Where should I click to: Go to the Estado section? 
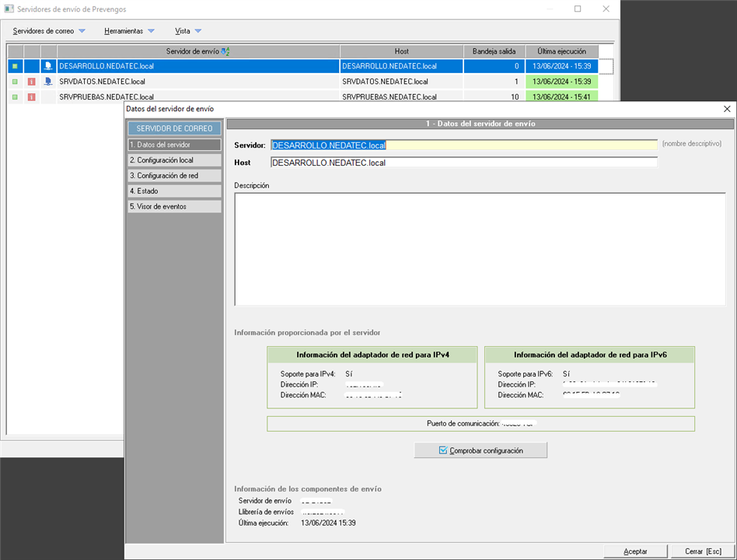tap(175, 191)
